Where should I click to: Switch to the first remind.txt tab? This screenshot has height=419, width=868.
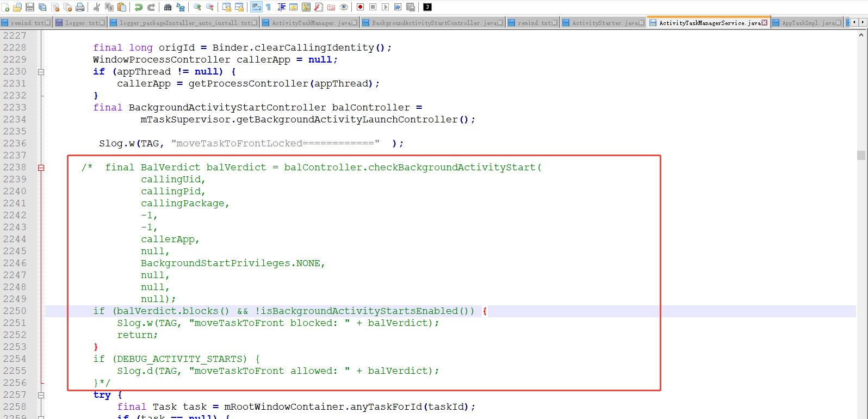(x=26, y=23)
